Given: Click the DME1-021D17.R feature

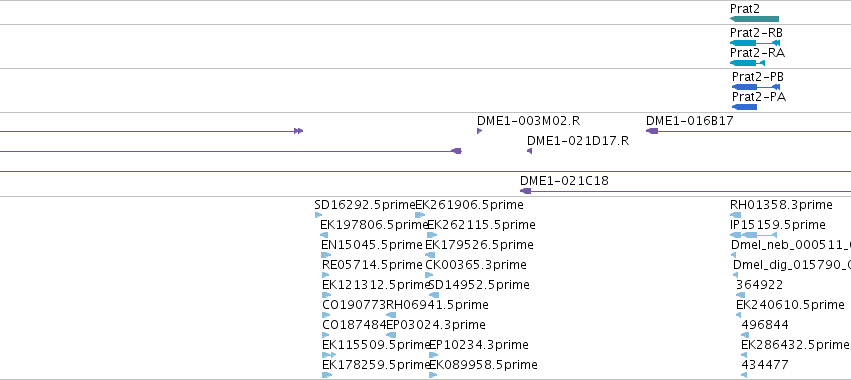Looking at the screenshot, I should pyautogui.click(x=530, y=151).
